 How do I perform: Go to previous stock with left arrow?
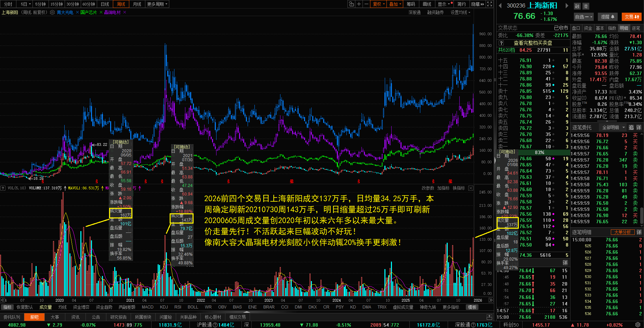point(500,5)
